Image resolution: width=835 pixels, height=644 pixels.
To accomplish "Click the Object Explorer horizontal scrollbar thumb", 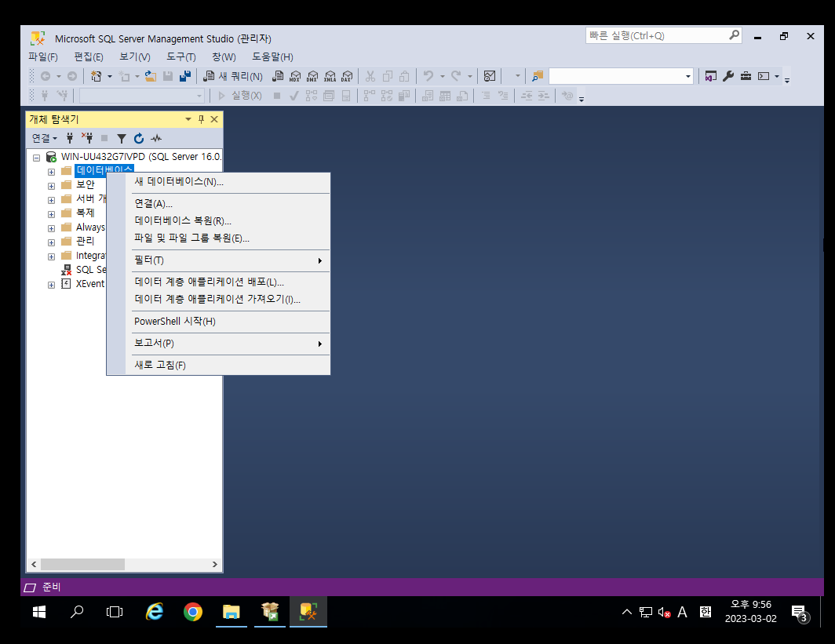I will pyautogui.click(x=82, y=564).
